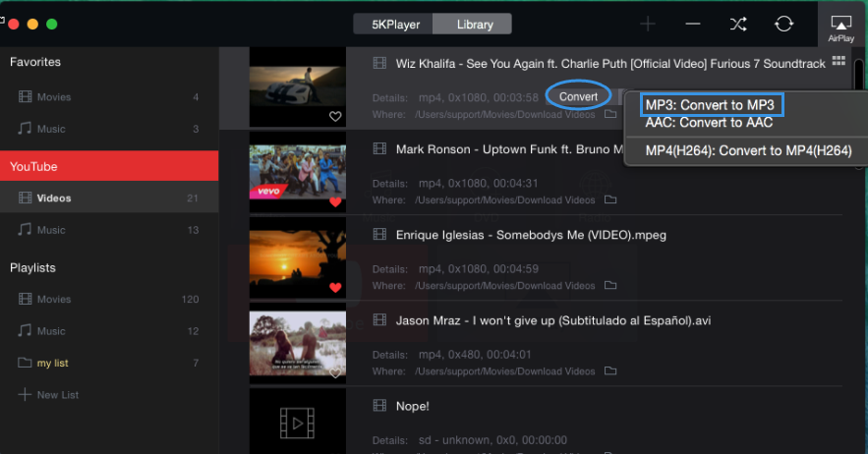
Task: Play the Mark Ronson Uptown Funk thumbnail
Action: [298, 173]
